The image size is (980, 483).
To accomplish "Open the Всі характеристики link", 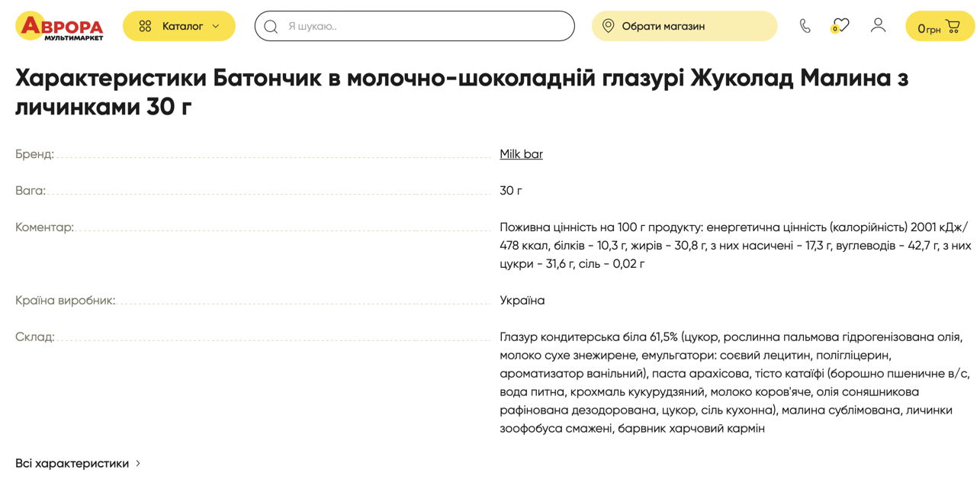I will [72, 463].
